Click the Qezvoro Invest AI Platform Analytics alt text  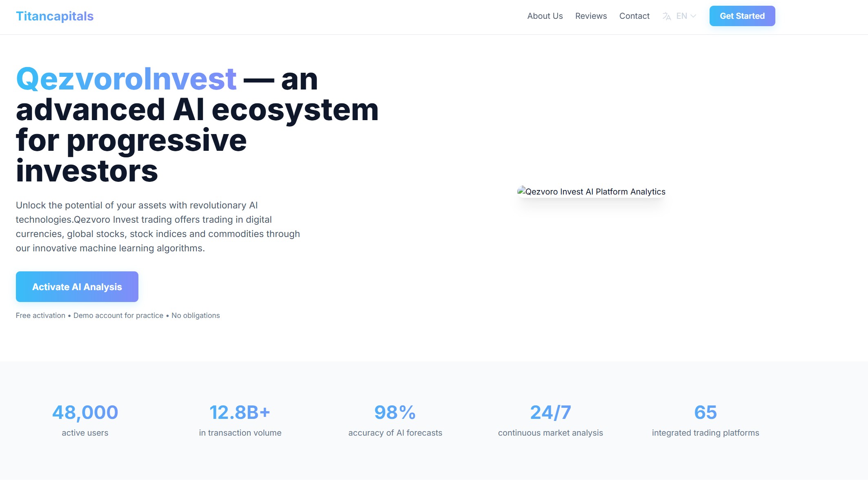[x=595, y=191]
